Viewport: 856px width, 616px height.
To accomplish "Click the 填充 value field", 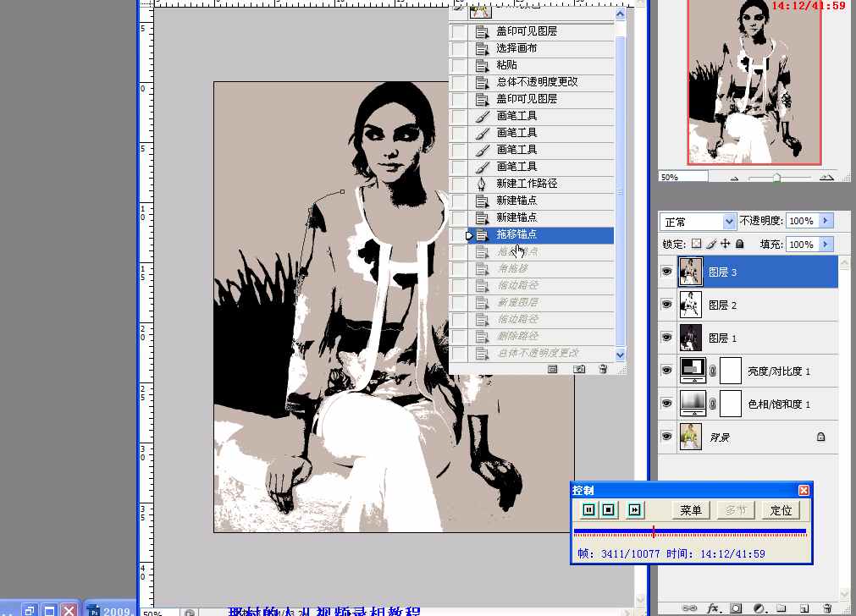I will coord(802,245).
